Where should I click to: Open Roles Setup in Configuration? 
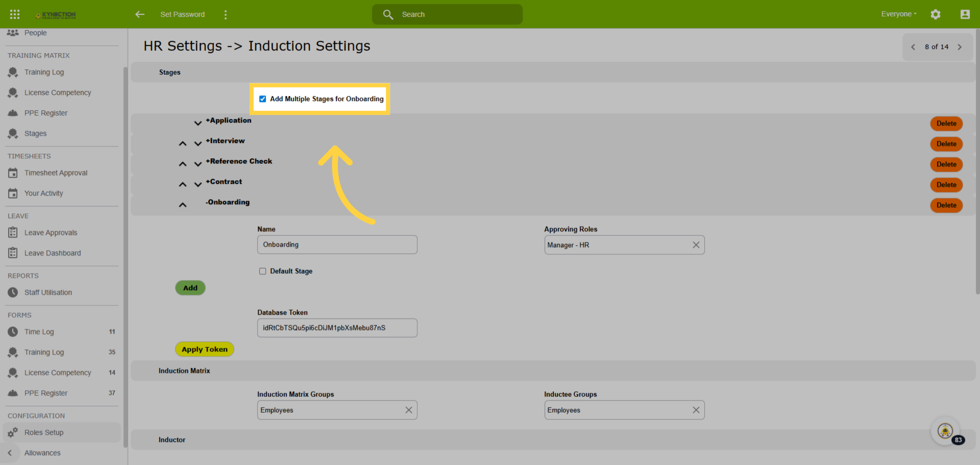pos(44,432)
